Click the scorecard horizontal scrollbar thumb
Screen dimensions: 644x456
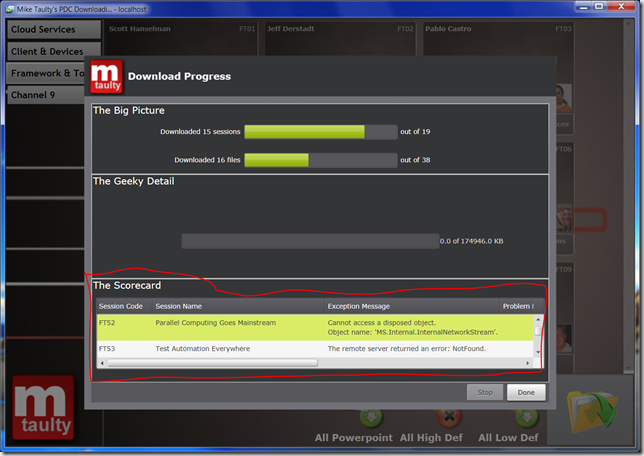[x=213, y=363]
